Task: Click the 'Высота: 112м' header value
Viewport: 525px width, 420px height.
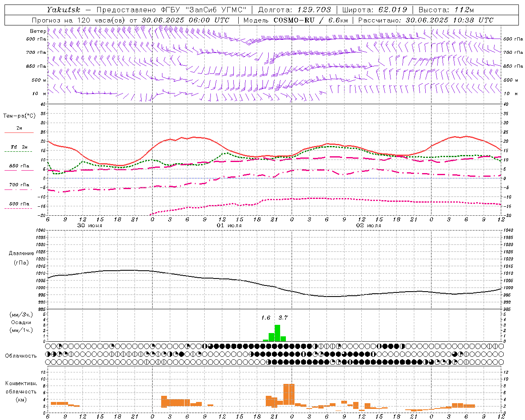Action: click(x=446, y=9)
